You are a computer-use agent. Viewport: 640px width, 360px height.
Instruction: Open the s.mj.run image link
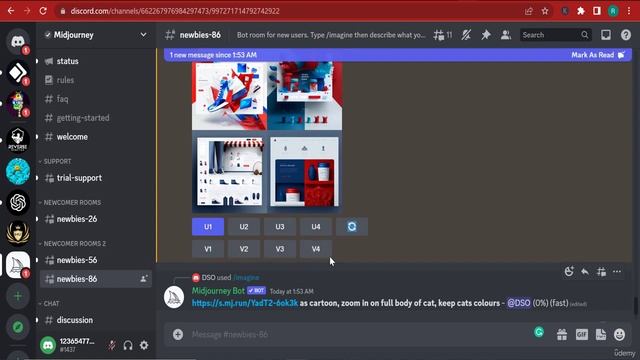click(x=245, y=303)
